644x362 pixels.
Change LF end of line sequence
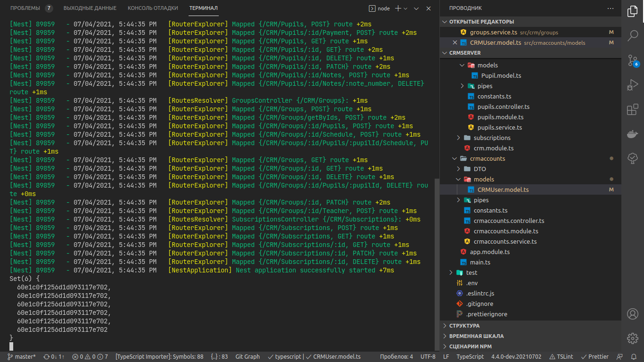click(x=446, y=357)
